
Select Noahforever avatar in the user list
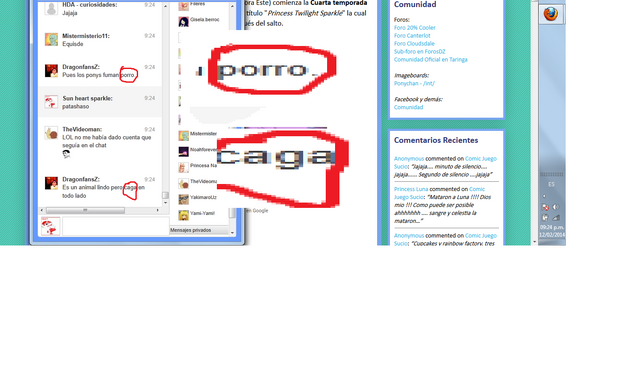[184, 151]
